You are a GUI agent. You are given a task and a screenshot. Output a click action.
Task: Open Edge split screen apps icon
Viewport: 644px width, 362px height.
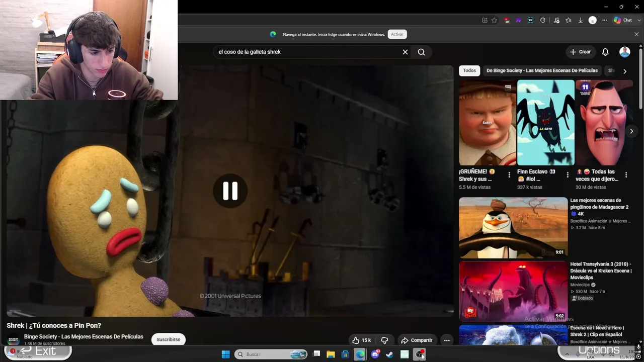coord(485,20)
